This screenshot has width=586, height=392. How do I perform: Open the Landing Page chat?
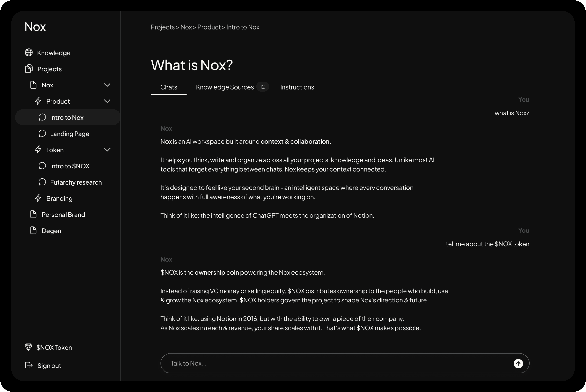(x=70, y=134)
